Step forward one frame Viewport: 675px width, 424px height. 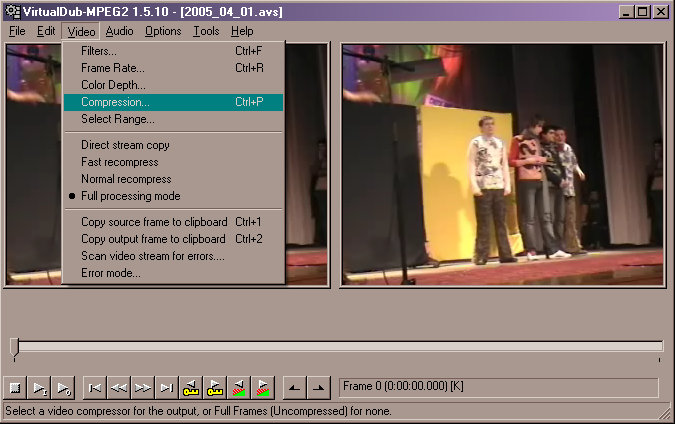143,387
